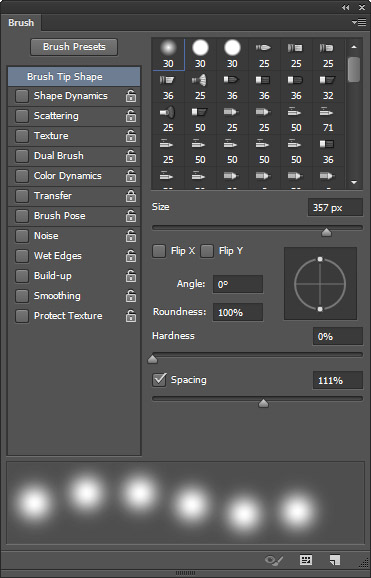The width and height of the screenshot is (371, 578).
Task: Uncheck the Spacing checkbox
Action: 159,380
